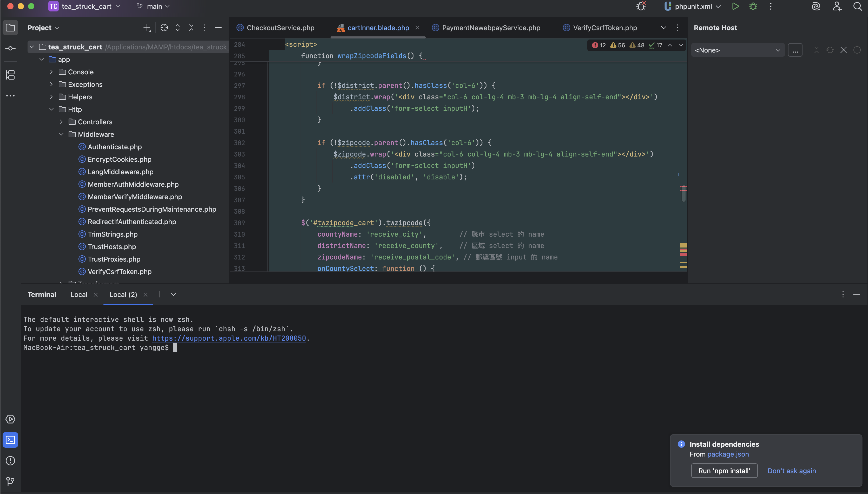Viewport: 868px width, 494px height.
Task: Open the Remote Host server dropdown
Action: [x=738, y=50]
